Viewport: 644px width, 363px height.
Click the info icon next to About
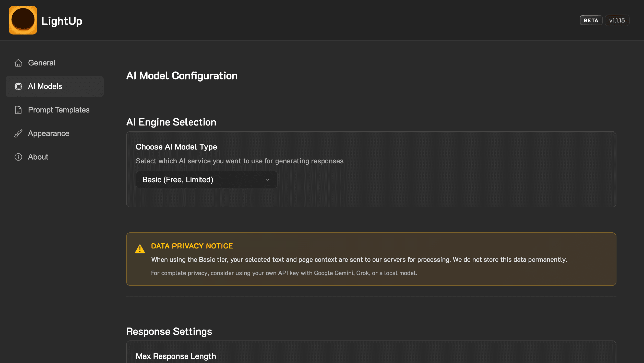click(18, 157)
